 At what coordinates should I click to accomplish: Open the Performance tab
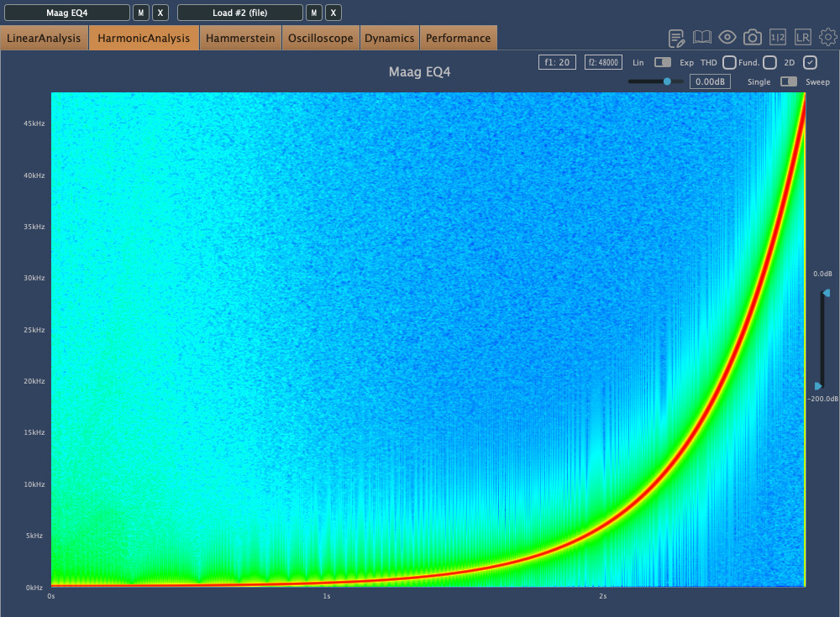point(458,38)
